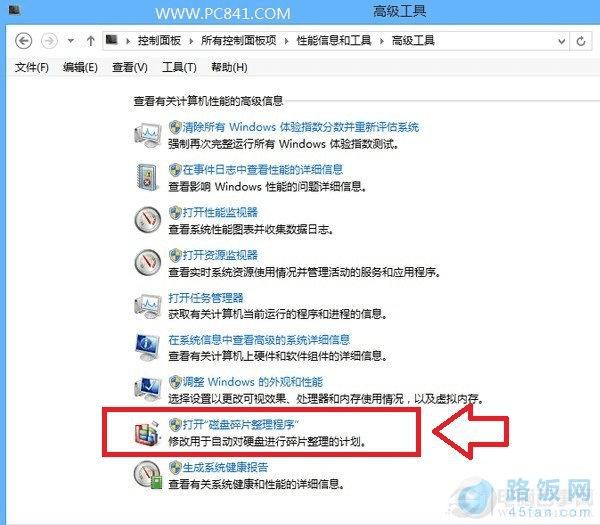The image size is (600, 525).
Task: Select 控制面板 in the breadcrumb
Action: coord(159,41)
